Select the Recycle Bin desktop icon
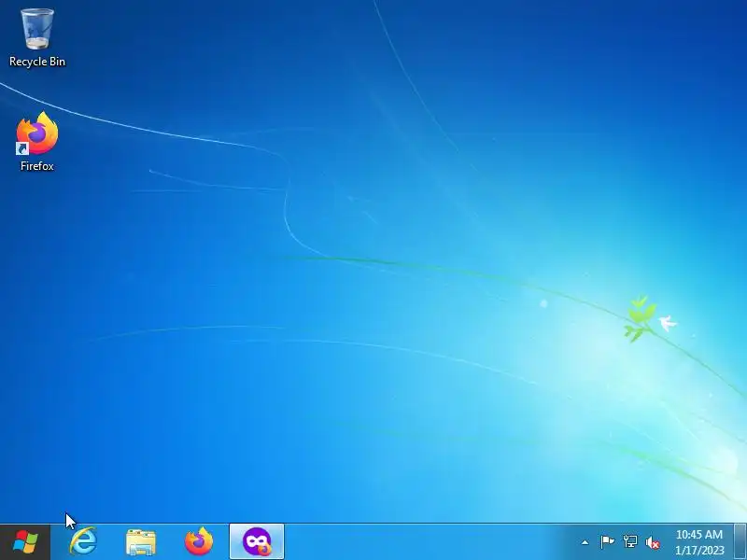Screen dimensions: 747x560 [x=37, y=37]
